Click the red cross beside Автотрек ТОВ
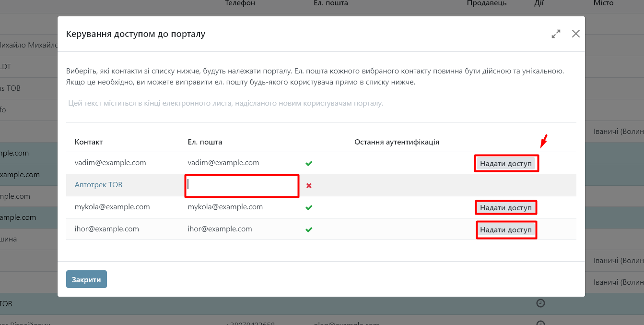 [x=309, y=185]
